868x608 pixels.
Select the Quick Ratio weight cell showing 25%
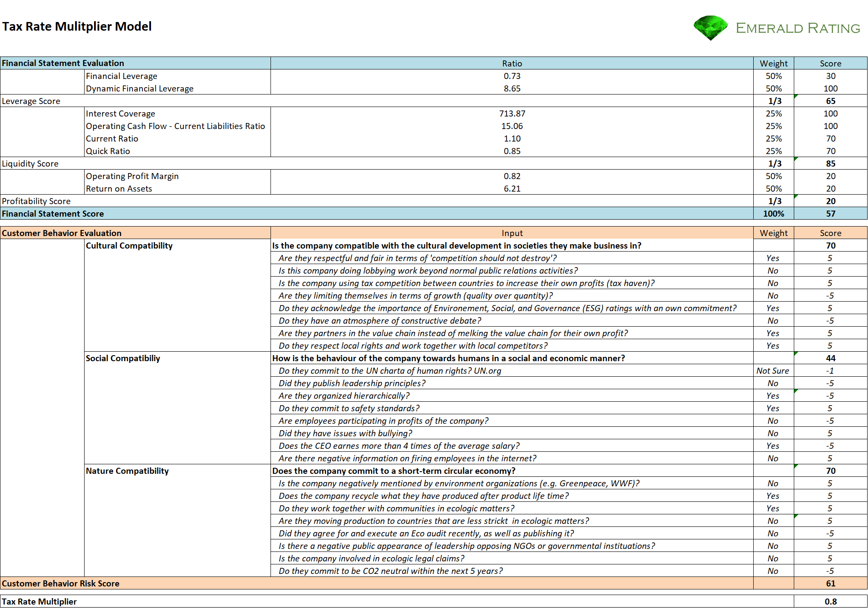click(x=774, y=151)
